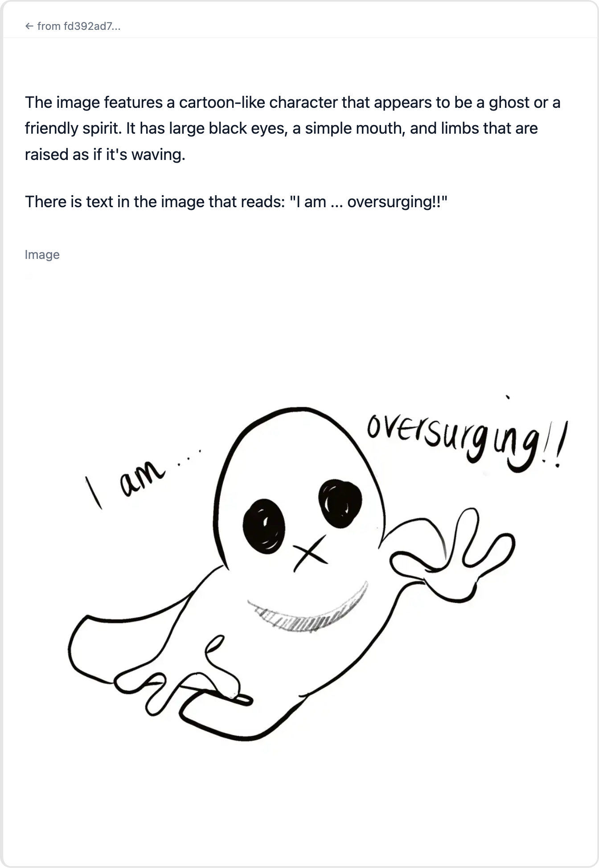
Task: Click the ghost drawing's left black eye
Action: coord(264,526)
